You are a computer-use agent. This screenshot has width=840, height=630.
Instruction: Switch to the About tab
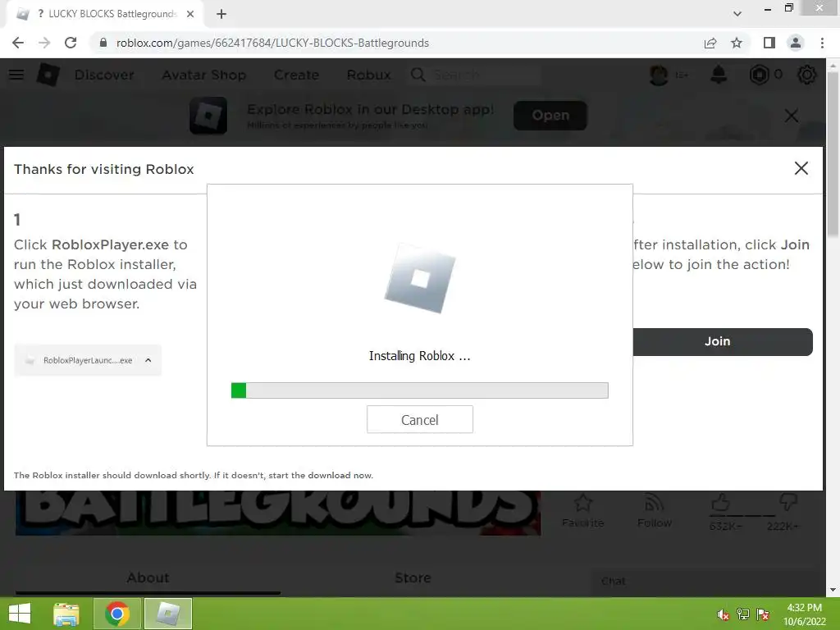[148, 578]
